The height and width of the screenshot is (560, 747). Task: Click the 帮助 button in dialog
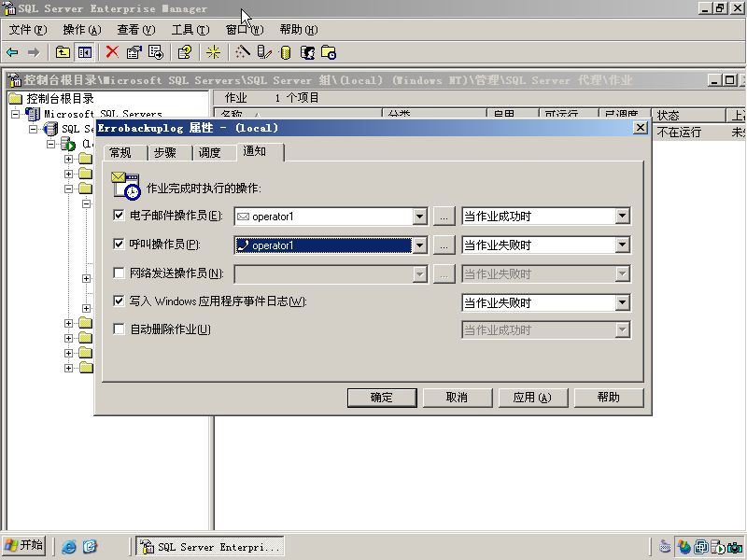pos(609,398)
